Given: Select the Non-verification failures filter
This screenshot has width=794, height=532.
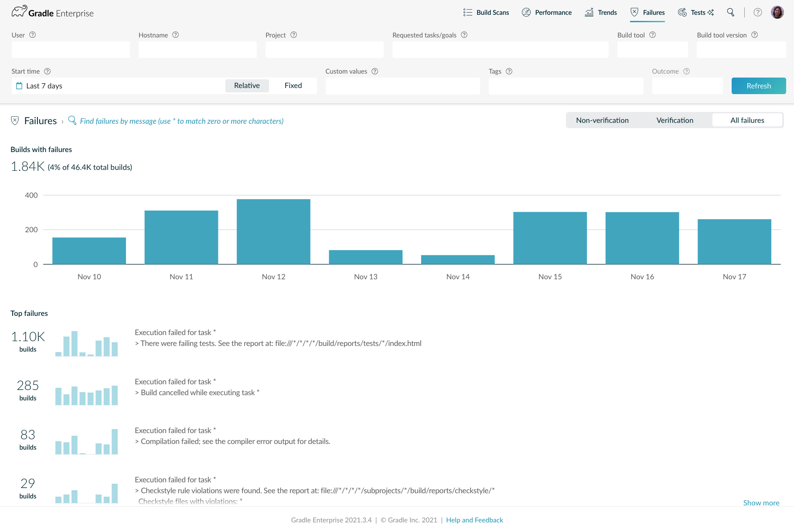Looking at the screenshot, I should [x=602, y=120].
